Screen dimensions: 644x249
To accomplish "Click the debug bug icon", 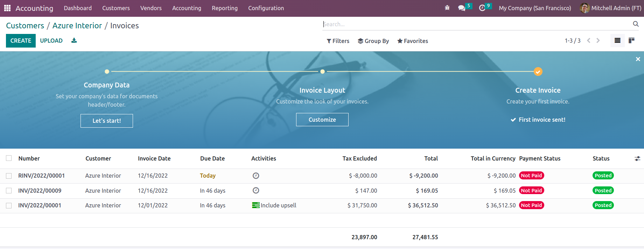I will click(x=447, y=8).
